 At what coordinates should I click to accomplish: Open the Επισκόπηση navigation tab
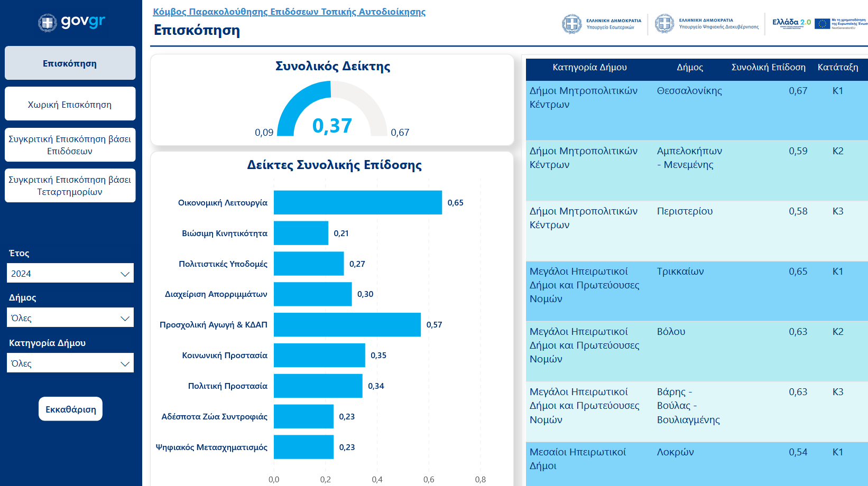70,63
